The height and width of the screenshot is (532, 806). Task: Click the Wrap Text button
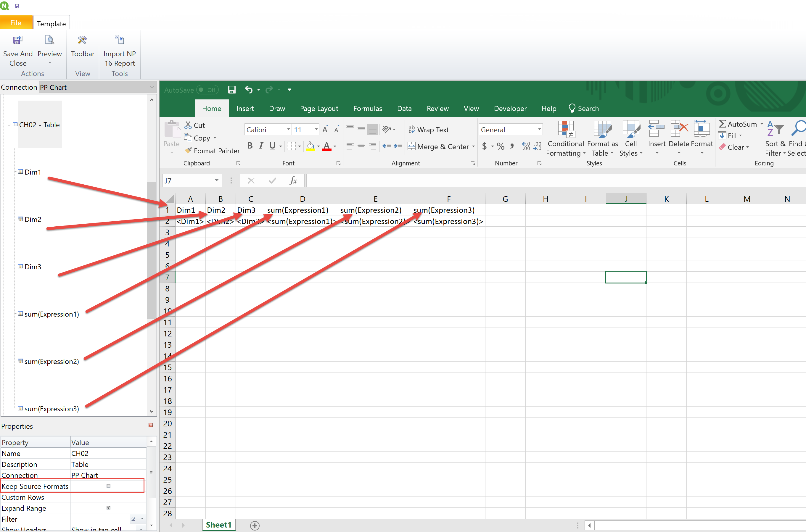[428, 130]
